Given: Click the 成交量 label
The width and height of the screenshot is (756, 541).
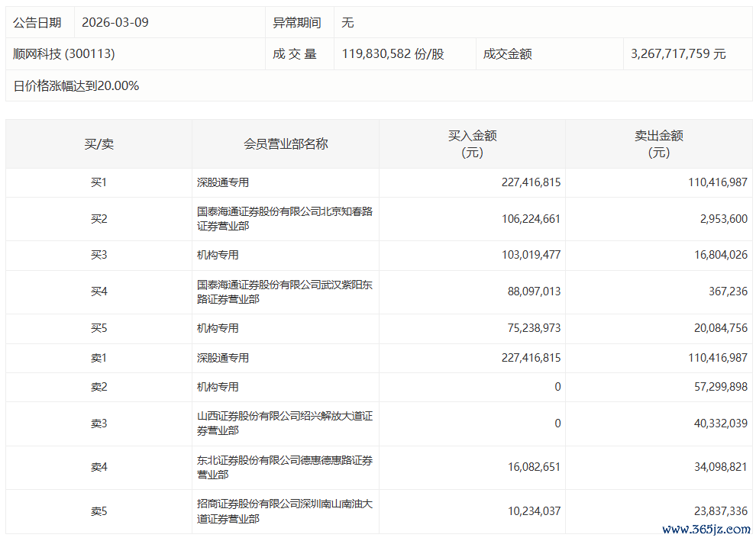Looking at the screenshot, I should [x=295, y=54].
